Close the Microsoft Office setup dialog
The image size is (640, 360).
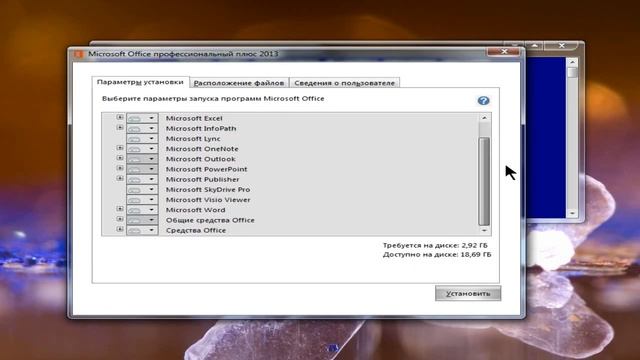[504, 51]
